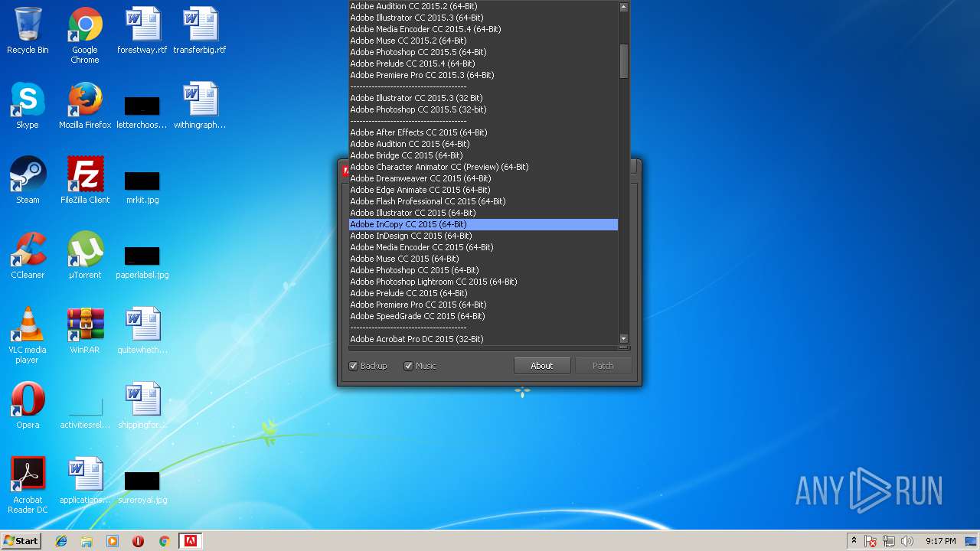The image size is (980, 551).
Task: Open the FileZilla Client desktop shortcut
Action: tap(85, 181)
